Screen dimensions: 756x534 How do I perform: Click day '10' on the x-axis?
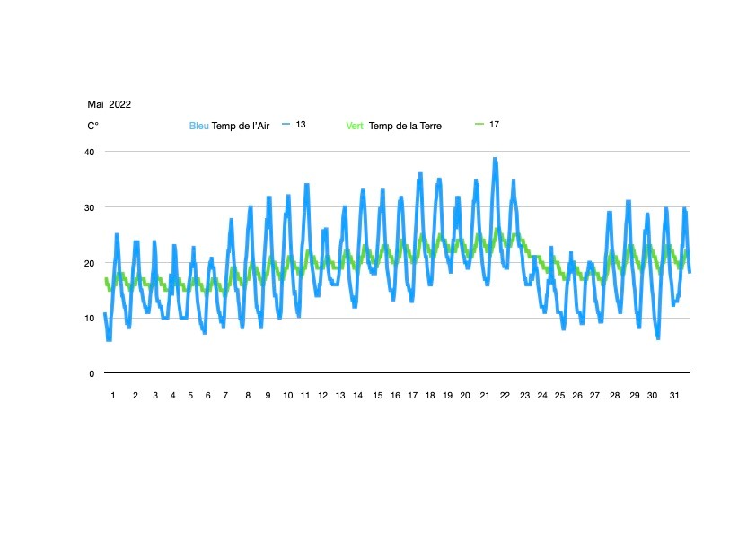(x=288, y=395)
